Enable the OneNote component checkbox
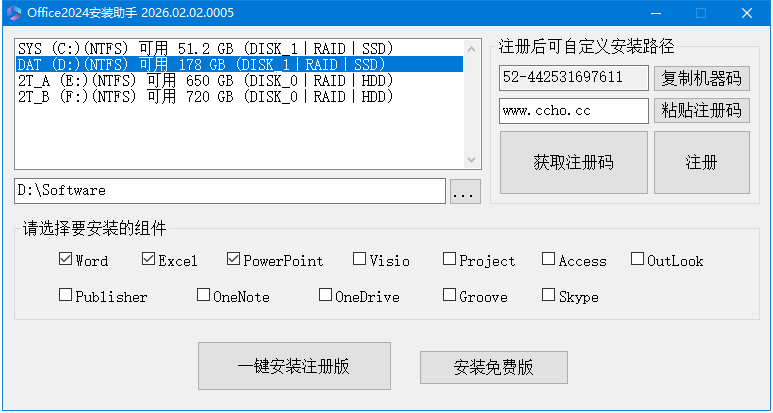 pos(204,296)
